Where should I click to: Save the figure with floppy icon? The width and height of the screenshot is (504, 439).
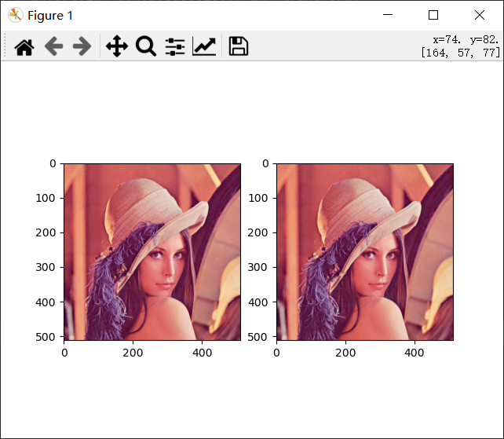(x=238, y=46)
